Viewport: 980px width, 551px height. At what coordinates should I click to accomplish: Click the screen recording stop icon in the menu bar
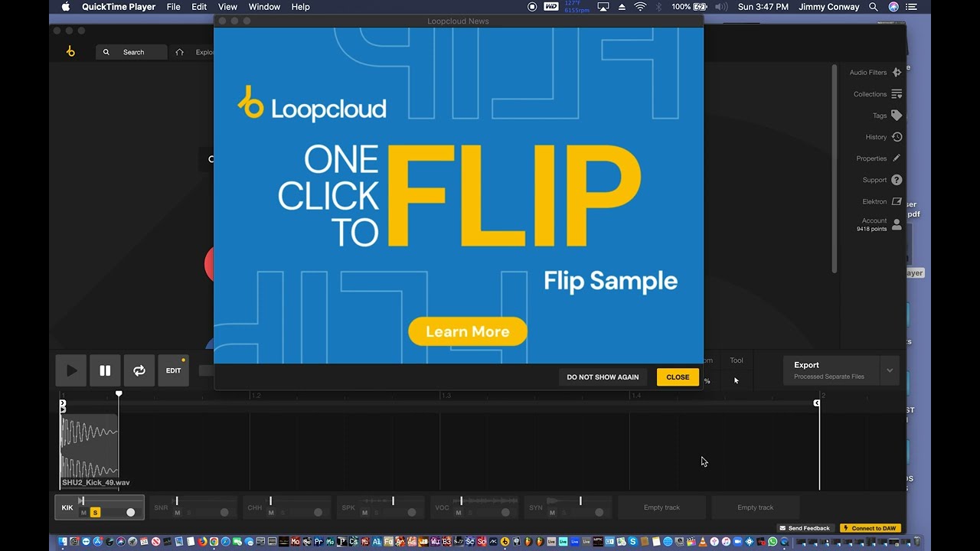pyautogui.click(x=532, y=7)
